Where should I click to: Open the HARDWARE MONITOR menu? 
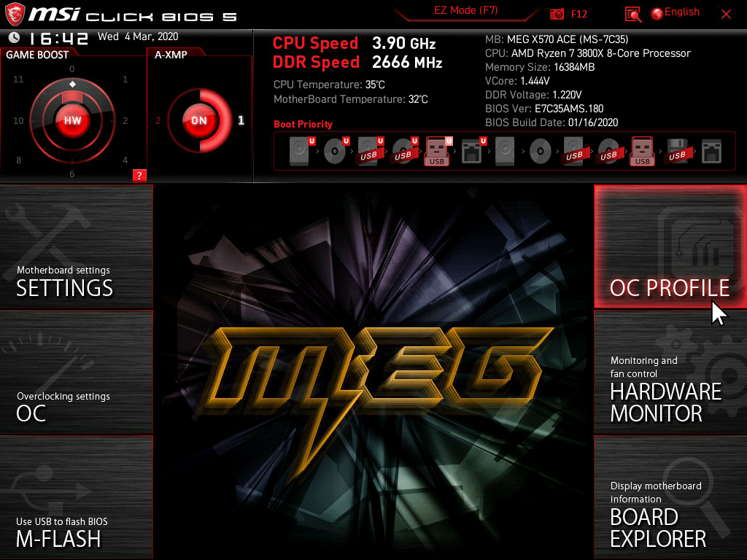pyautogui.click(x=670, y=373)
